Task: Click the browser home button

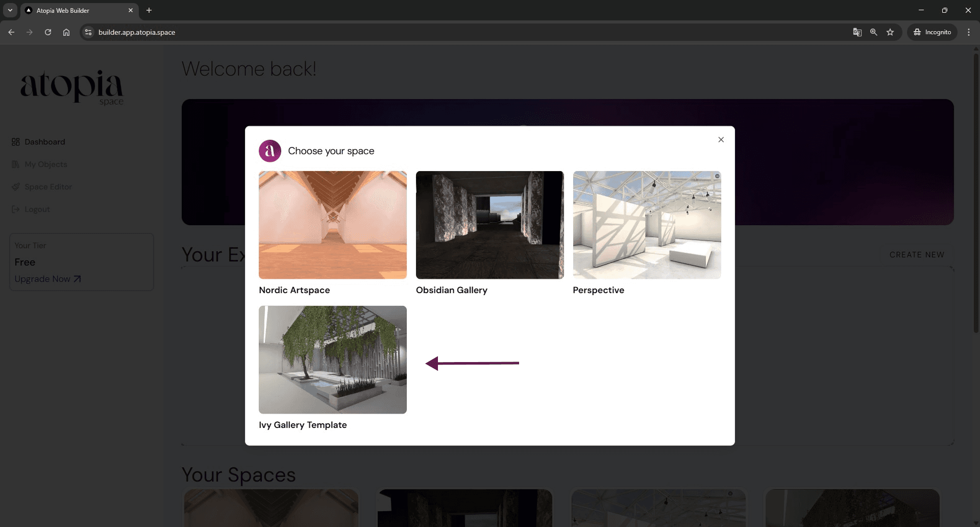Action: click(x=66, y=32)
